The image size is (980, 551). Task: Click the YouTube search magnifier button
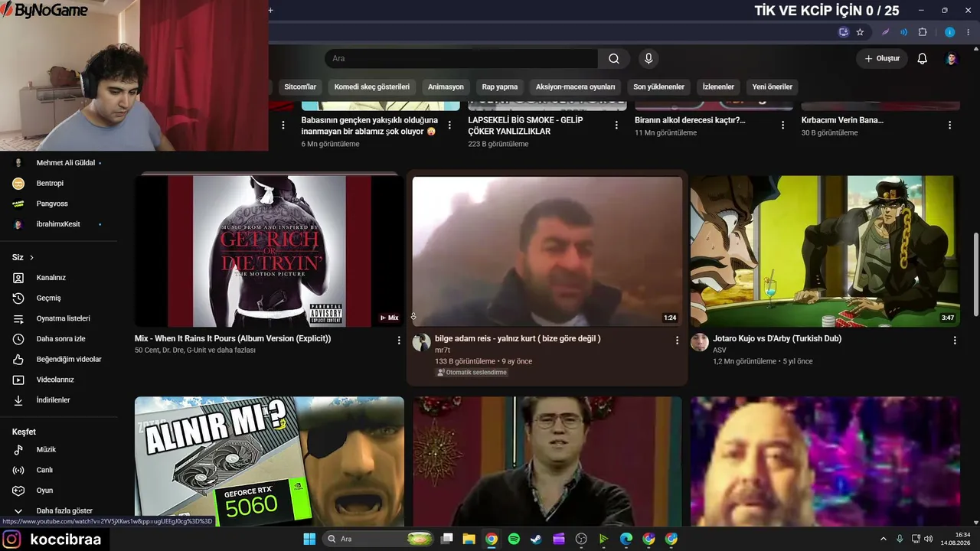(614, 59)
